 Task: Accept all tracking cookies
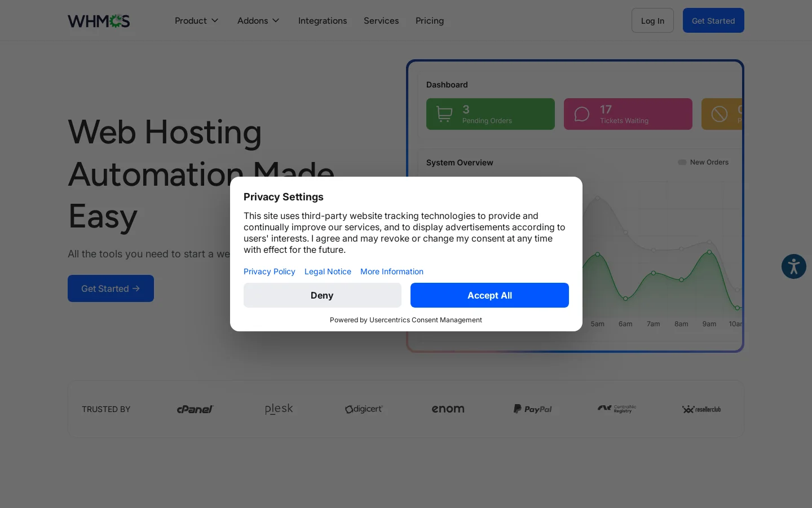(489, 295)
